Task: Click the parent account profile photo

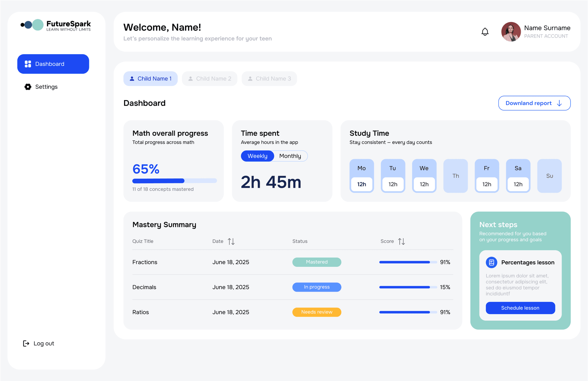Action: pos(511,32)
